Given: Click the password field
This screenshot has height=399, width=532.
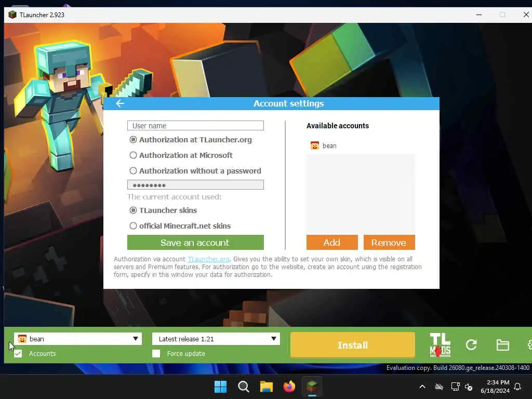Looking at the screenshot, I should pos(195,185).
